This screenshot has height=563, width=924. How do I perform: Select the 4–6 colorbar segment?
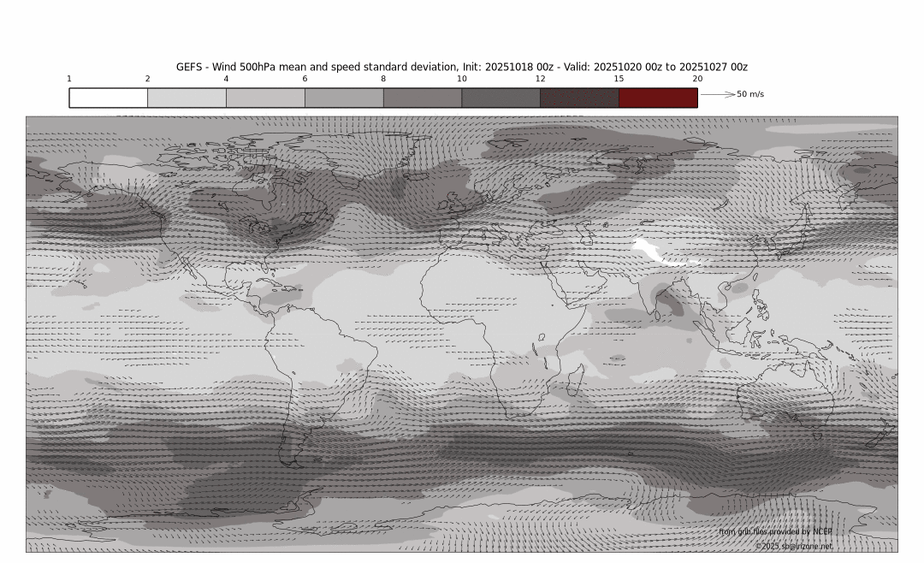coord(265,98)
